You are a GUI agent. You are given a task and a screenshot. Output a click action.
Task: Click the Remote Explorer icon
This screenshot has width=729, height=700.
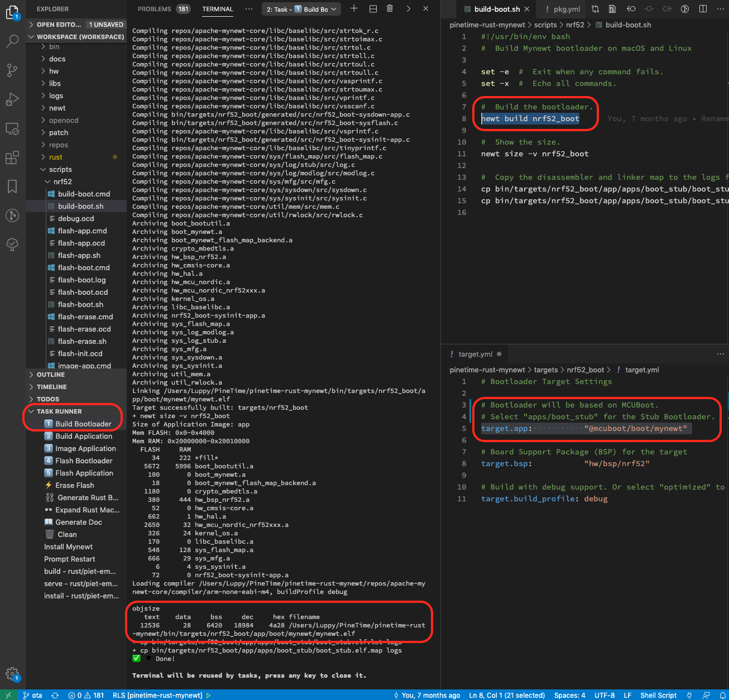[12, 129]
